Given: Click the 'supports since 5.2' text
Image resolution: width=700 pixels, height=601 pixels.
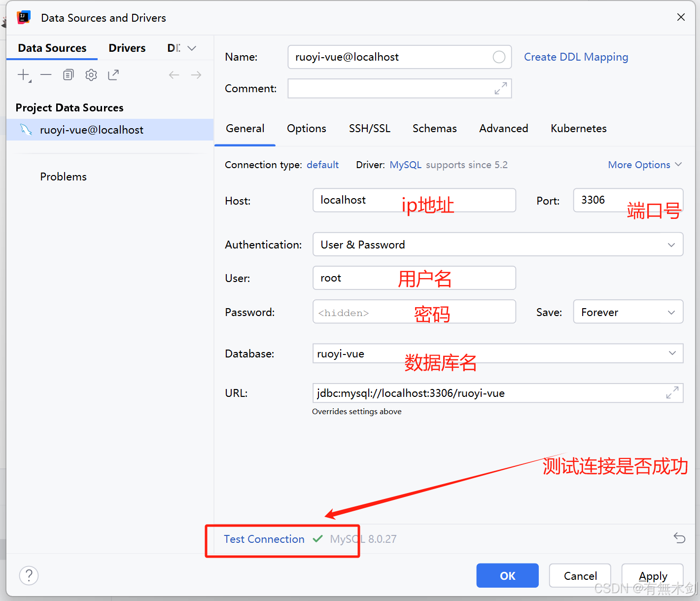Looking at the screenshot, I should 467,165.
